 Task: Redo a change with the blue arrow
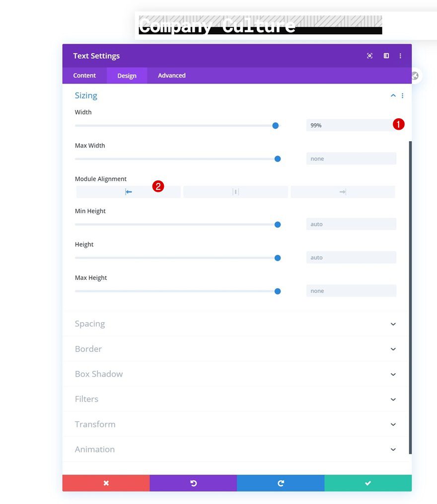pyautogui.click(x=281, y=483)
